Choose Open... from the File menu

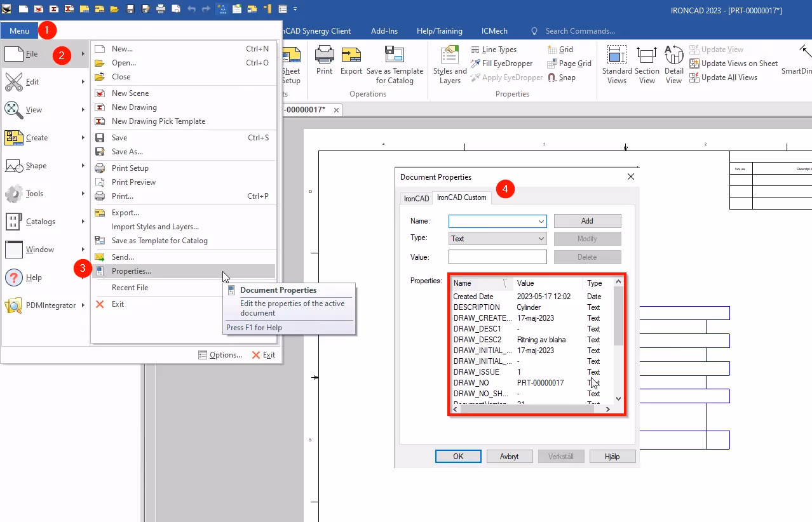point(184,63)
